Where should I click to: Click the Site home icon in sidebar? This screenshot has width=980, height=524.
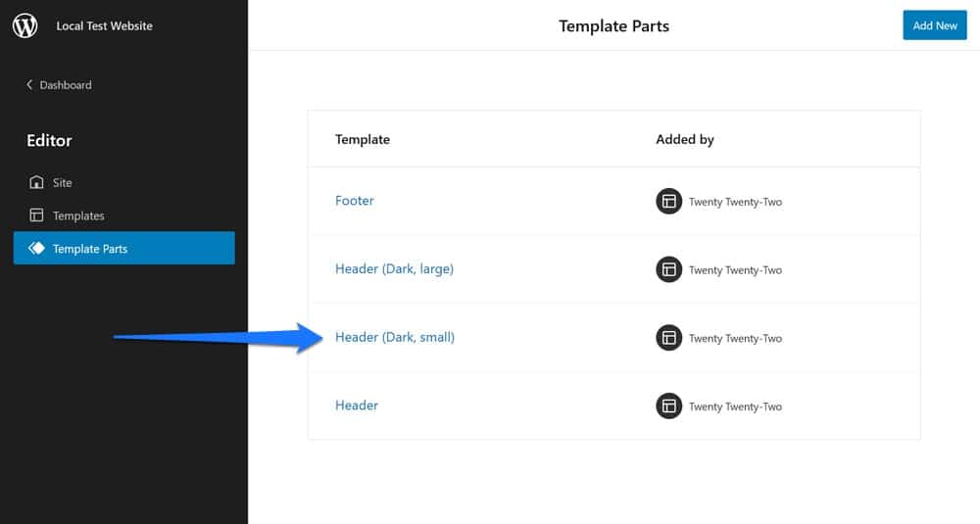tap(36, 182)
